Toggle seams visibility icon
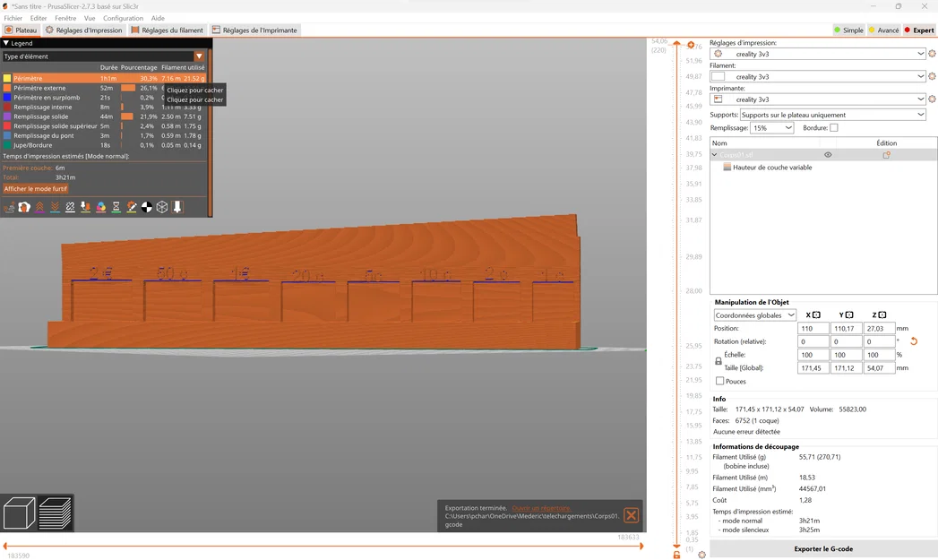This screenshot has width=938, height=560. click(x=70, y=207)
